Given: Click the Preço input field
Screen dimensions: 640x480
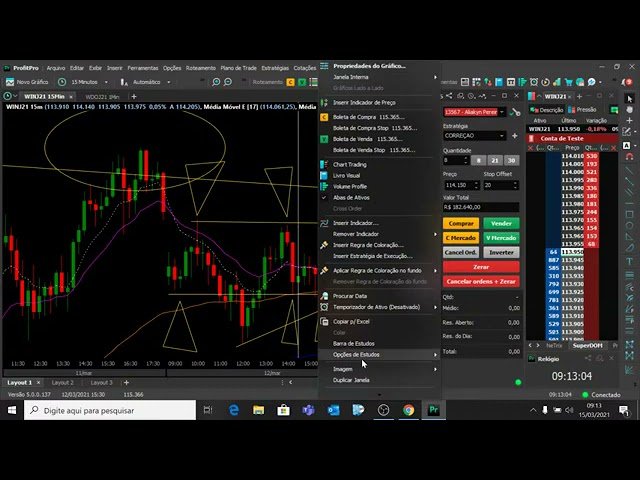Looking at the screenshot, I should (461, 185).
